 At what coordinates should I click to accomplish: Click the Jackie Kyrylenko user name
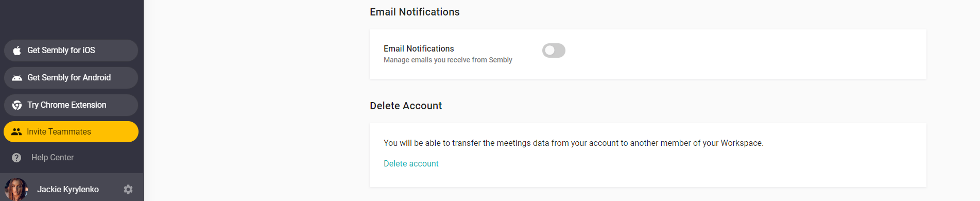click(x=68, y=190)
